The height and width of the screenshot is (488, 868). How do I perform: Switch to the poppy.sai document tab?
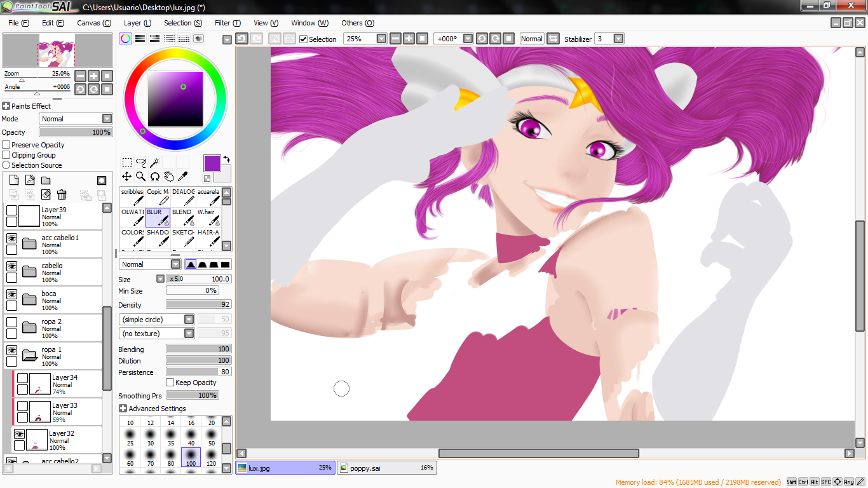(x=387, y=468)
